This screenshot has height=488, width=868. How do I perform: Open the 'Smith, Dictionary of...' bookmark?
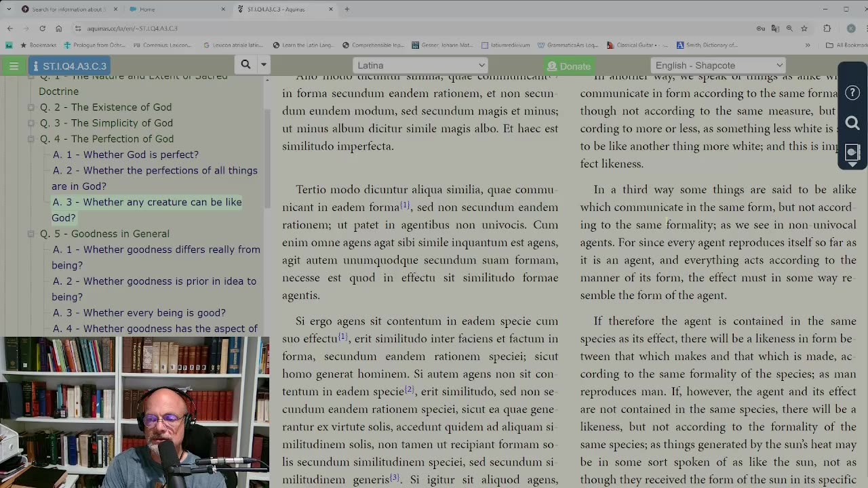(707, 45)
